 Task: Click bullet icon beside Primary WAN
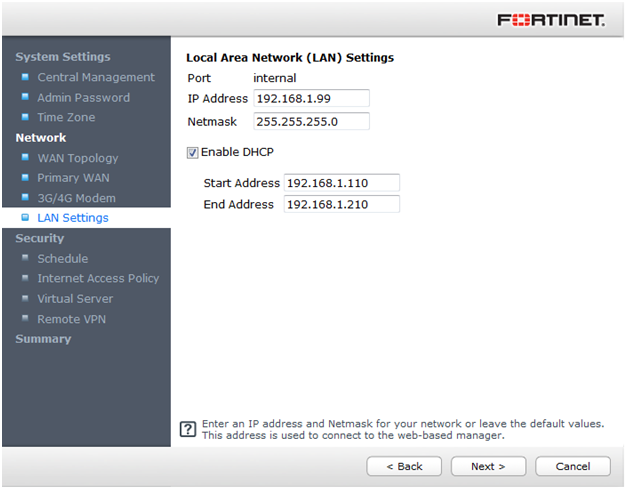point(25,177)
